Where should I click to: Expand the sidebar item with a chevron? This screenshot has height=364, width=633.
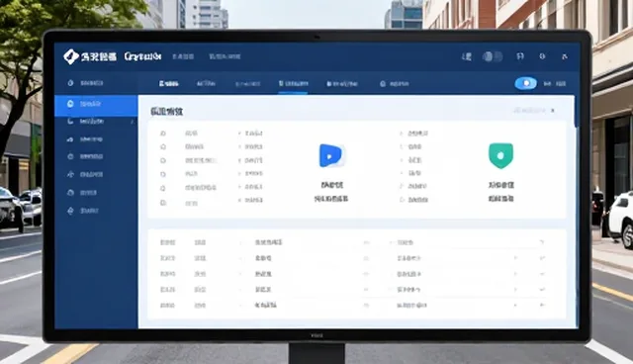pyautogui.click(x=96, y=121)
